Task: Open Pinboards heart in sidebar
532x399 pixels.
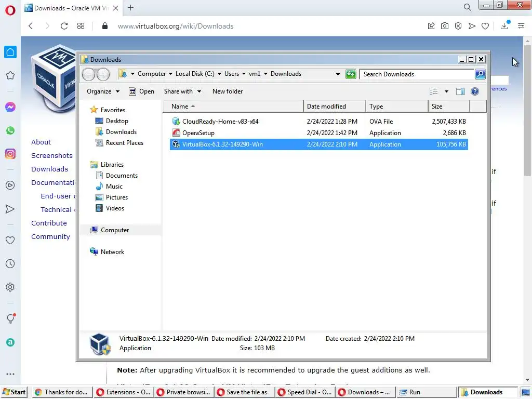Action: [x=10, y=240]
